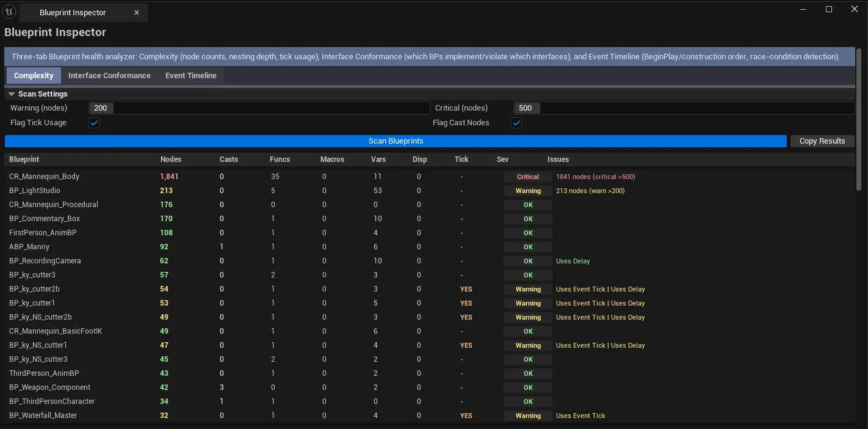Toggle the Flag Tick Usage checkbox
The height and width of the screenshot is (429, 868).
tap(94, 123)
